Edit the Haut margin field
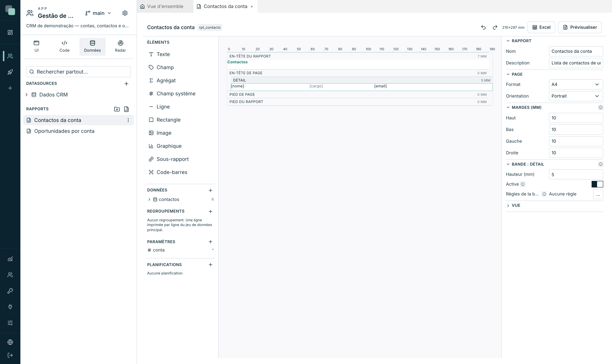612x364 pixels. (576, 118)
